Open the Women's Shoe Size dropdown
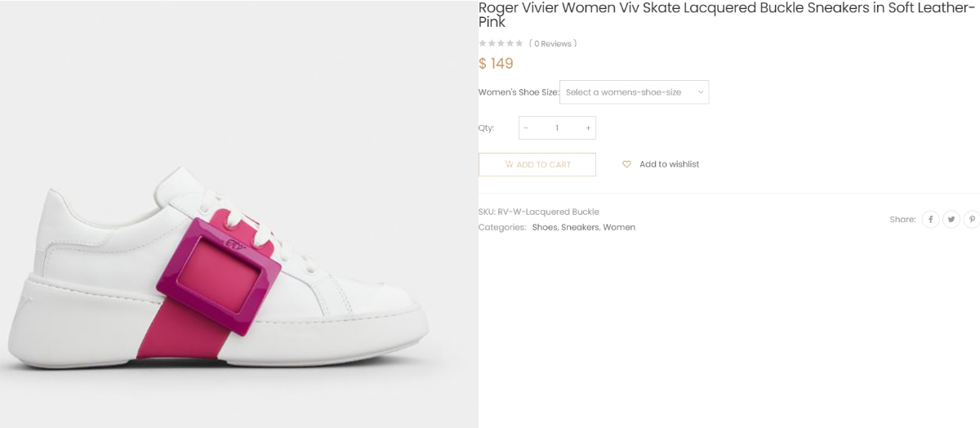This screenshot has width=980, height=428. pyautogui.click(x=634, y=92)
